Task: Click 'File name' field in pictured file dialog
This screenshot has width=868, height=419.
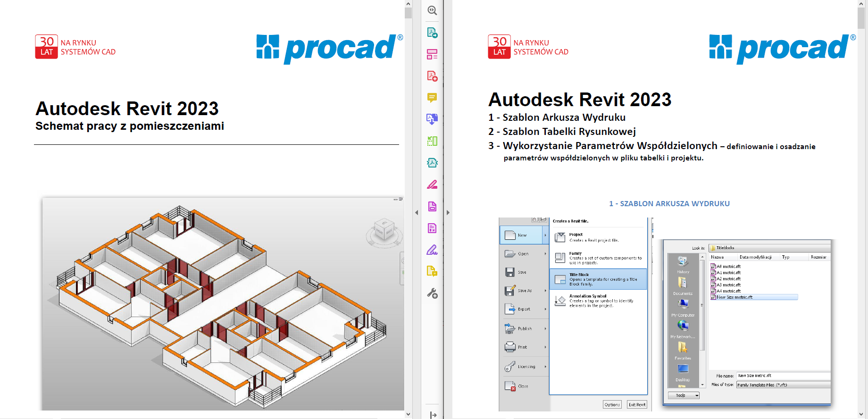Action: [x=783, y=376]
